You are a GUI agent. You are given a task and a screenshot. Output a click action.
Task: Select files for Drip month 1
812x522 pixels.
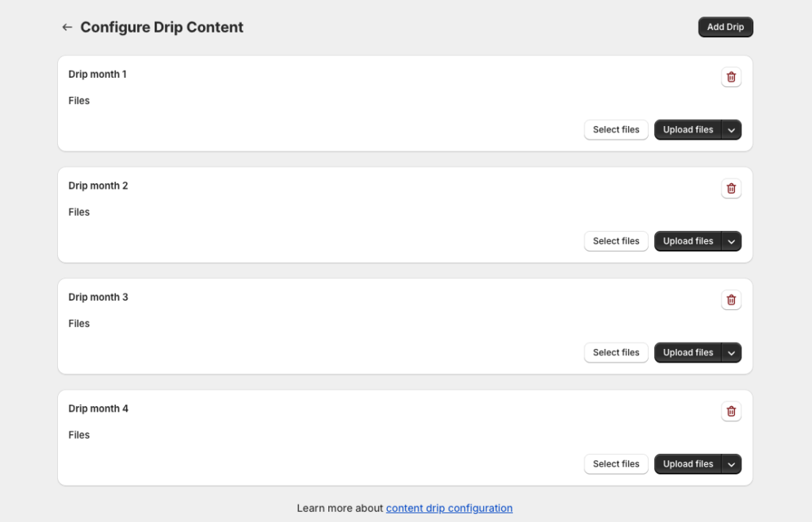pos(616,130)
